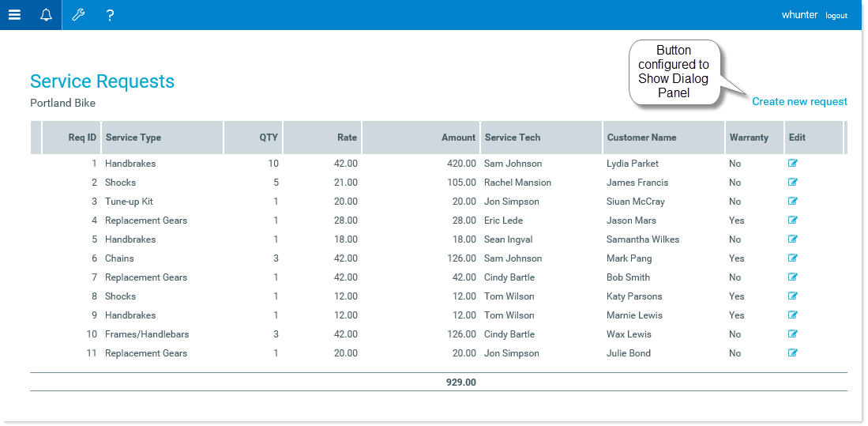Select the Rachel Mansion tech cell
This screenshot has height=426, width=868.
coord(517,183)
